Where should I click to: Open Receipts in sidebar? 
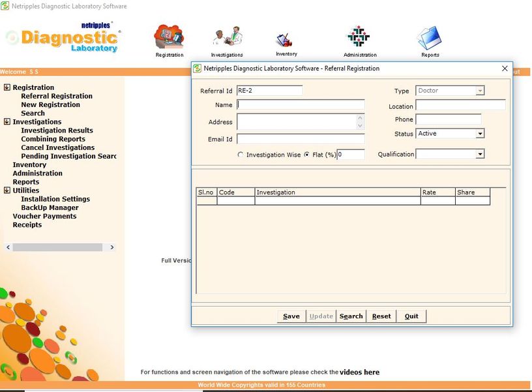27,224
